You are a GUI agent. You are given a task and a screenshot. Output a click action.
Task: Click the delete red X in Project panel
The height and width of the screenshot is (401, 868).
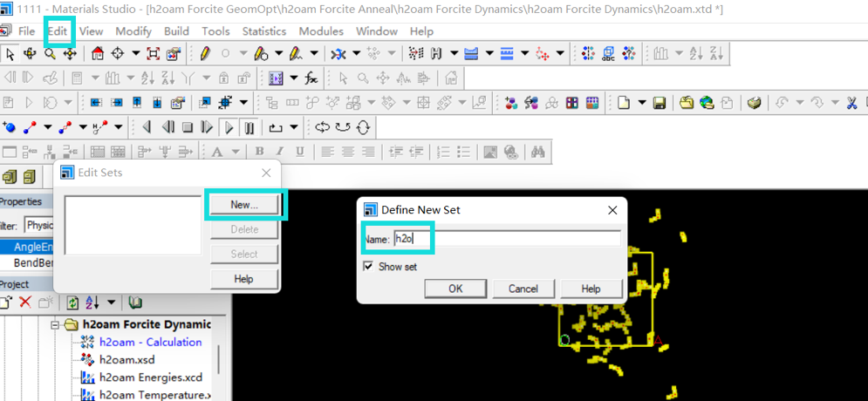(x=25, y=302)
